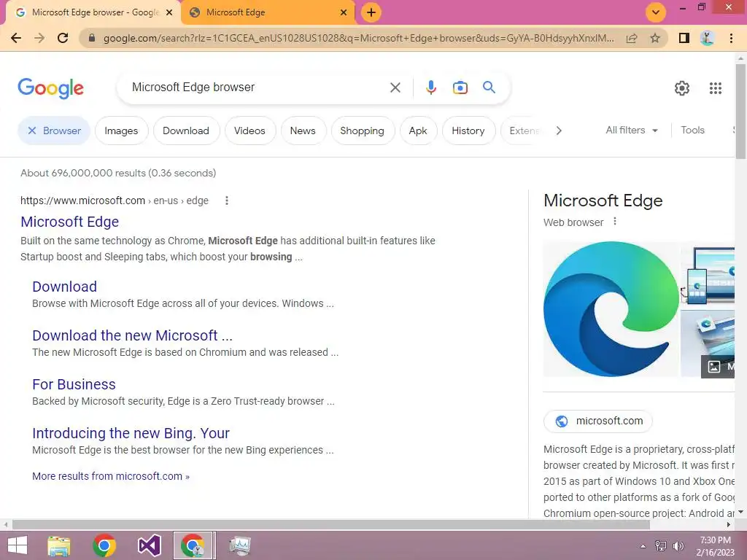Switch to the Microsoft Edge tab

point(268,12)
